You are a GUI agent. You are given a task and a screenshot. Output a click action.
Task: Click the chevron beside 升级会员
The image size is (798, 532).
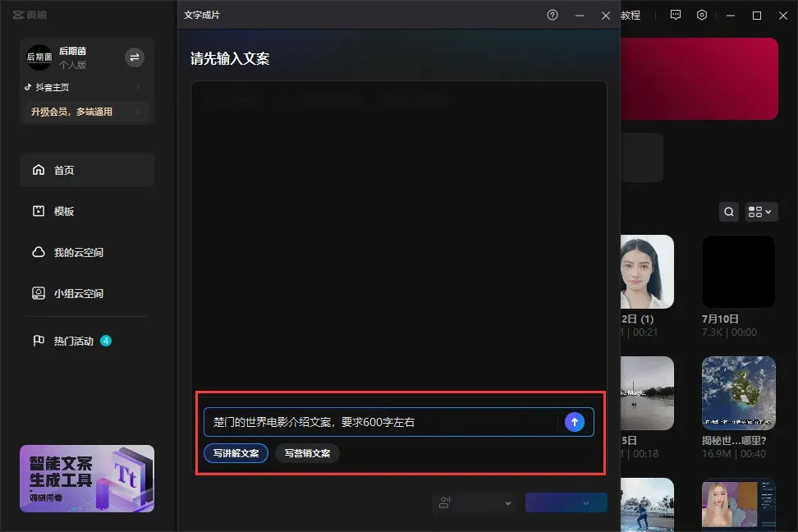138,112
